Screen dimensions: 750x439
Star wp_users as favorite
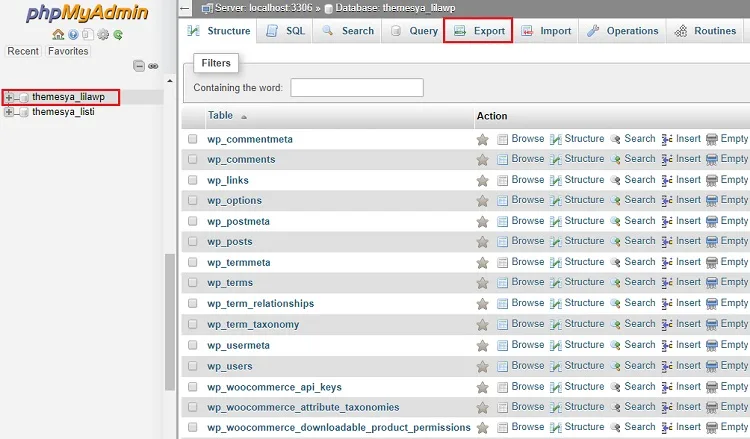click(x=483, y=367)
